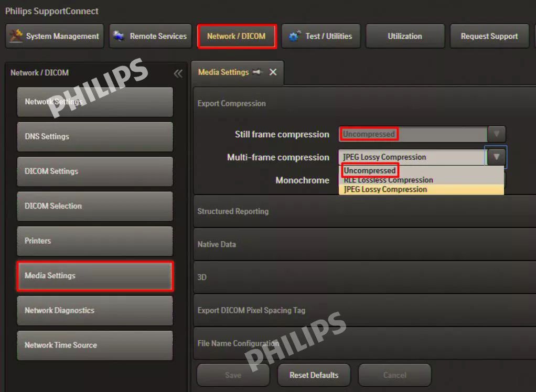Choose Uncompressed from the open list

421,170
